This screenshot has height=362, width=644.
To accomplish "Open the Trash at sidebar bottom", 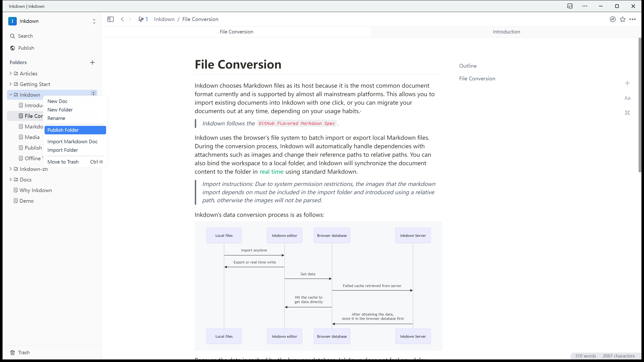I will (20, 353).
